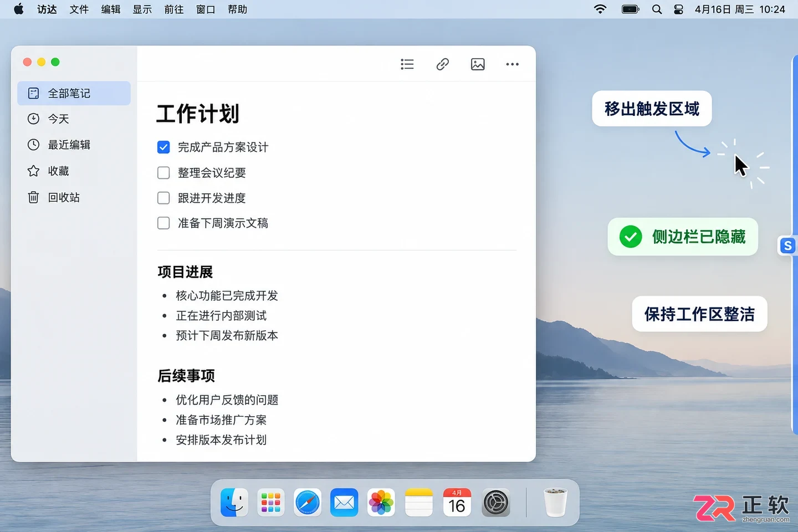The image size is (798, 532).
Task: Open the 帮助 menu
Action: pyautogui.click(x=237, y=9)
